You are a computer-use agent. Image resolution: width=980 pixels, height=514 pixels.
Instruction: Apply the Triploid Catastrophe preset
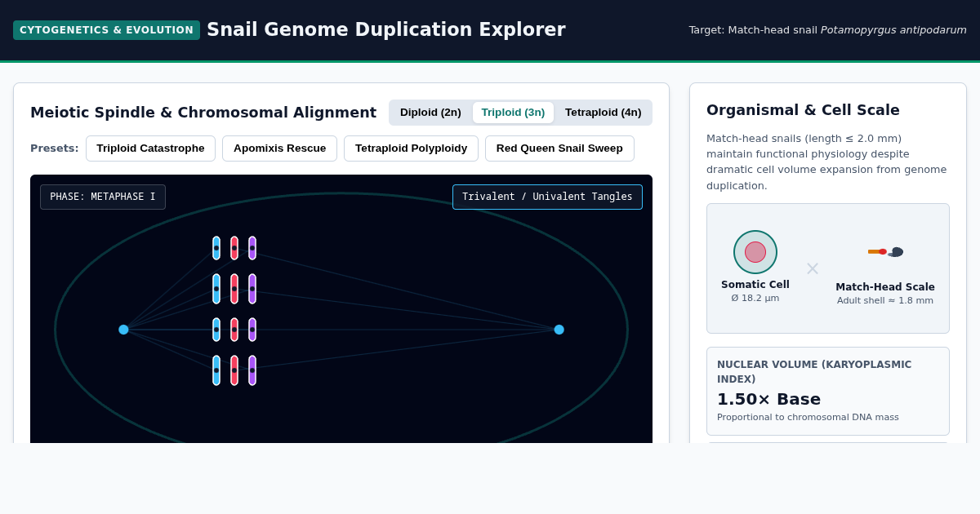pos(150,148)
